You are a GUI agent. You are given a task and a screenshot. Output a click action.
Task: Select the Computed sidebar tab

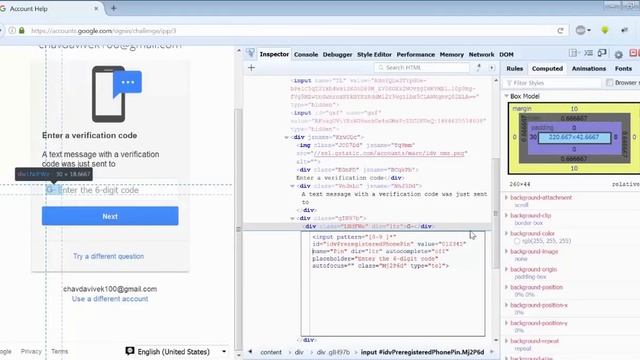point(547,69)
